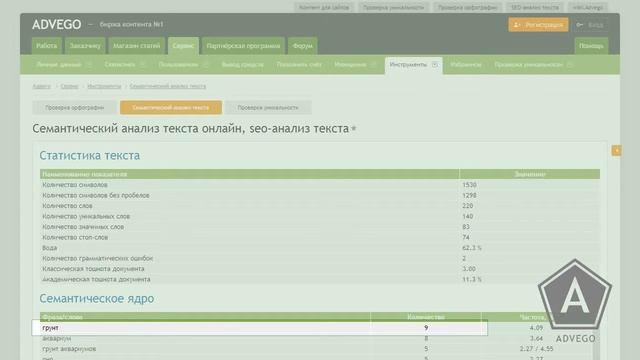The height and width of the screenshot is (360, 640).
Task: Open the Работа main tab
Action: (47, 46)
